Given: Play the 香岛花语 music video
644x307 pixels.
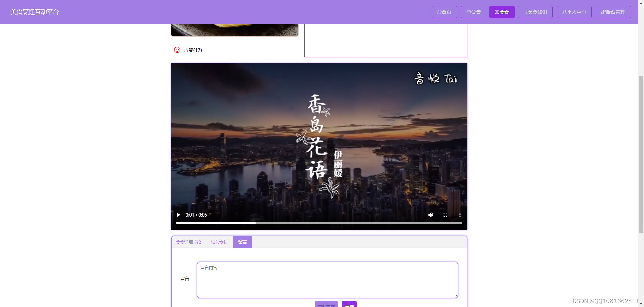Looking at the screenshot, I should point(178,215).
